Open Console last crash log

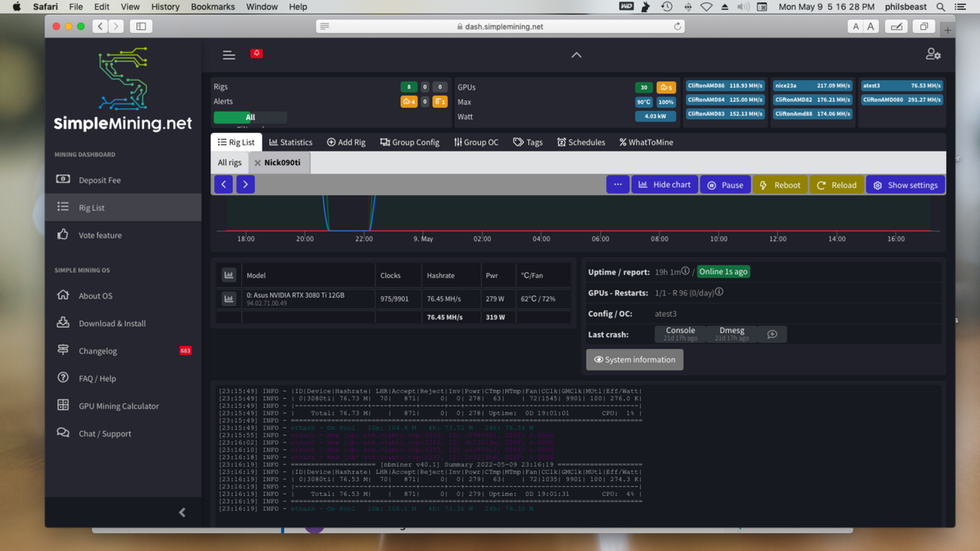[680, 334]
